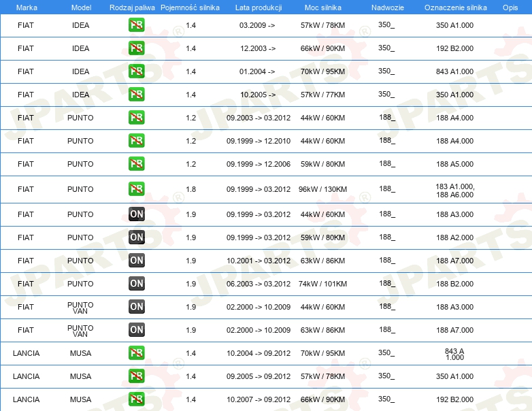Click power value 74kW / 101KM

(x=322, y=284)
